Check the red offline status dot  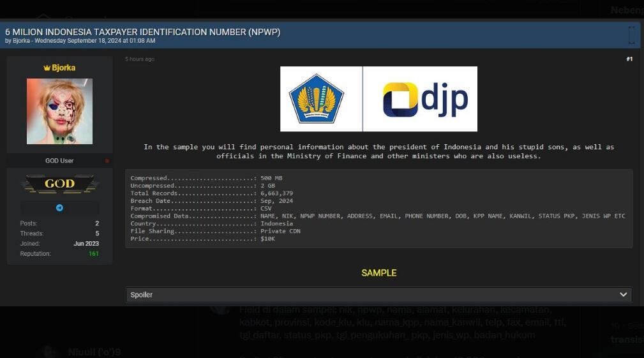click(107, 161)
